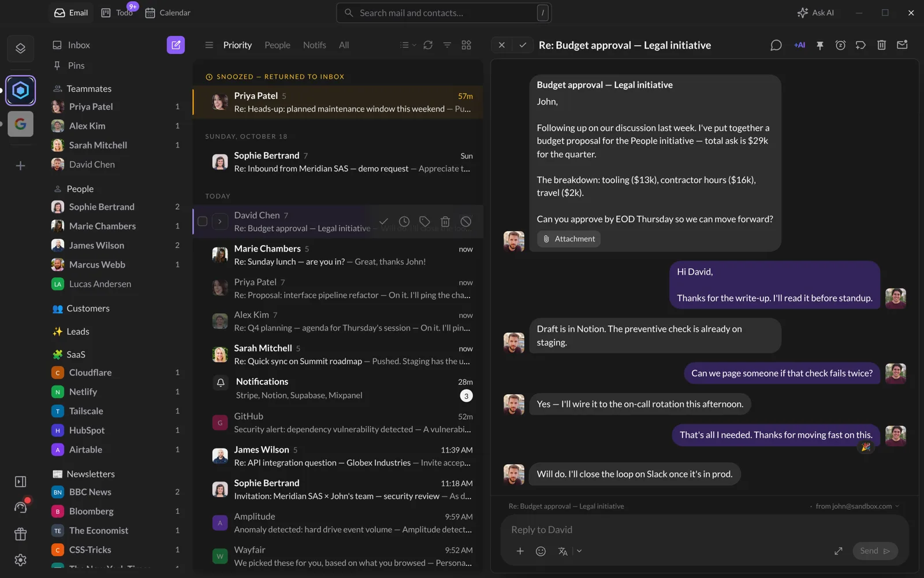The image size is (924, 578).
Task: Send the reply to David
Action: pos(875,551)
